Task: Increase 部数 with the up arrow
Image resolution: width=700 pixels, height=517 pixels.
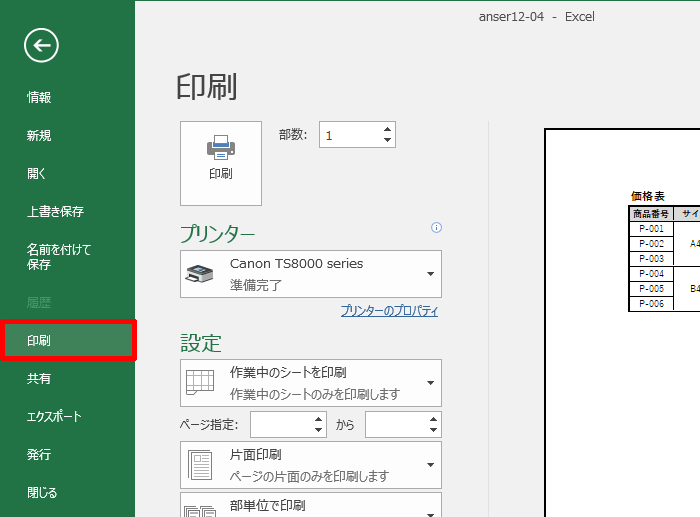Action: coord(387,129)
